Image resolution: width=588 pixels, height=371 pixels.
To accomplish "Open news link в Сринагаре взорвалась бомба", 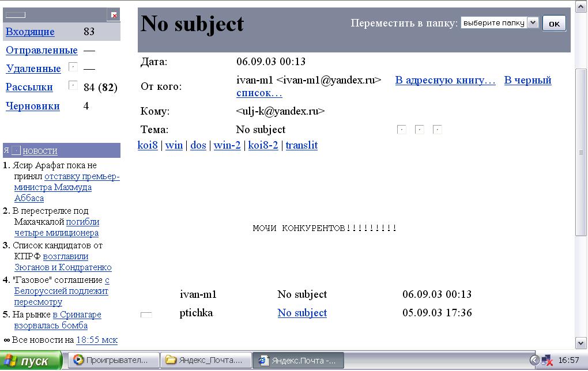I will pyautogui.click(x=58, y=320).
